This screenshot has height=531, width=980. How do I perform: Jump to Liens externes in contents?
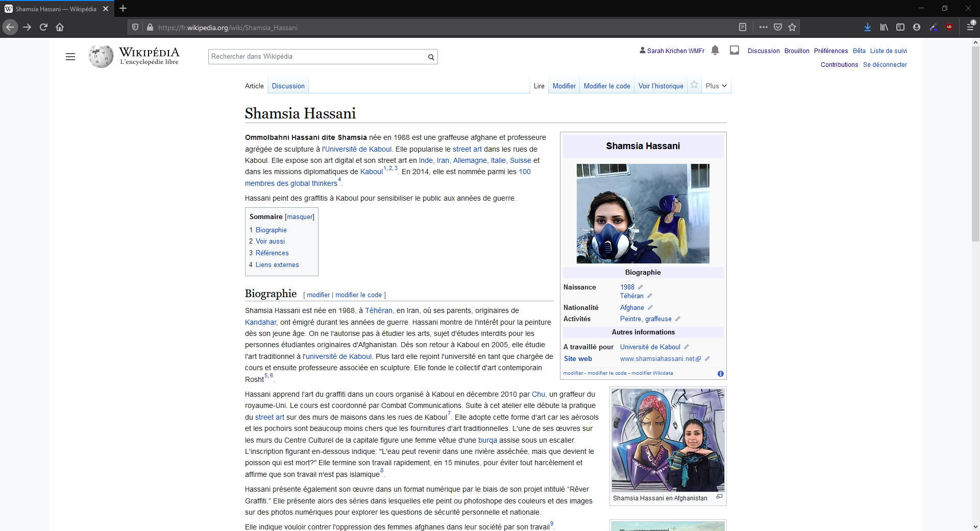pos(277,264)
